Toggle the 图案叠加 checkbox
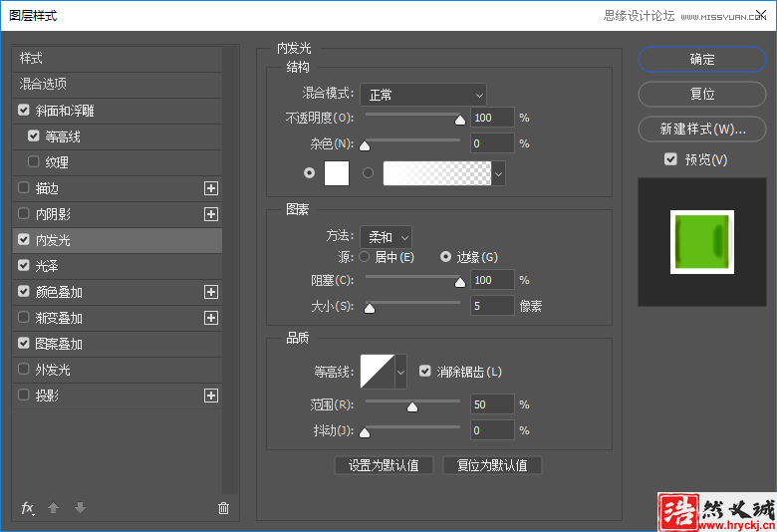Viewport: 777px width, 532px height. [x=24, y=343]
